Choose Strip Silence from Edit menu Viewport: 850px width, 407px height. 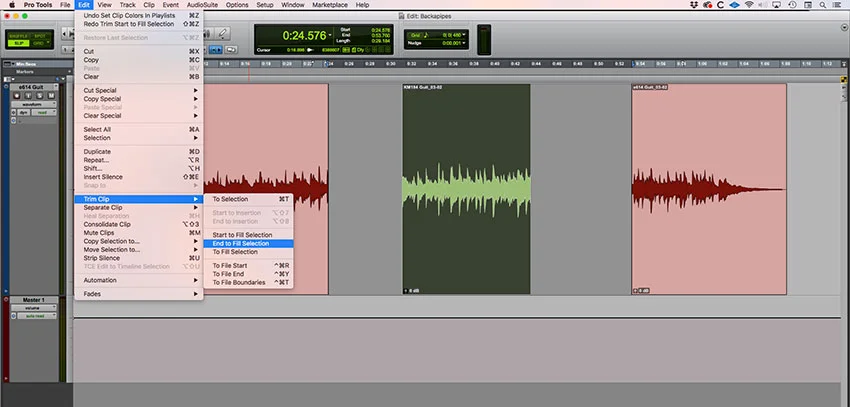coord(139,258)
